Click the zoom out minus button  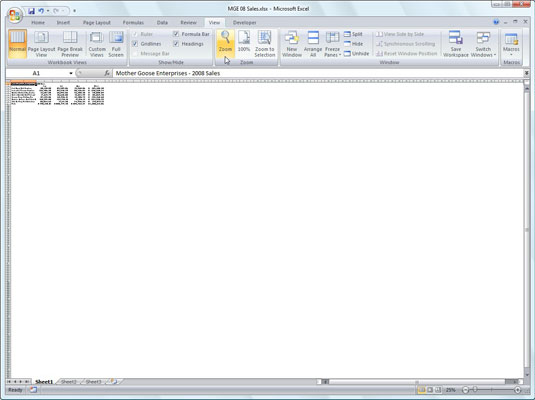(465, 390)
